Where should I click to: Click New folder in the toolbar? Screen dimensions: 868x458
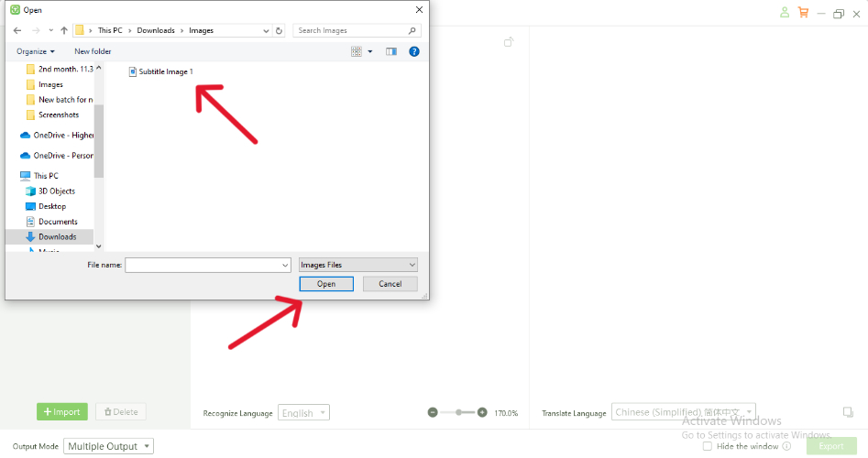coord(93,51)
